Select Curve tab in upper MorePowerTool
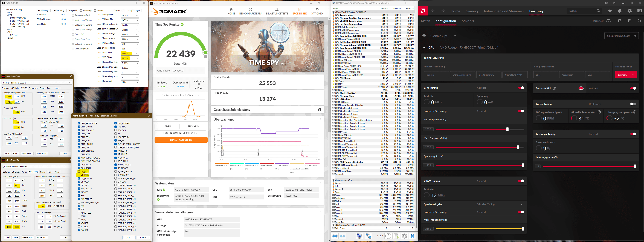 pyautogui.click(x=42, y=88)
